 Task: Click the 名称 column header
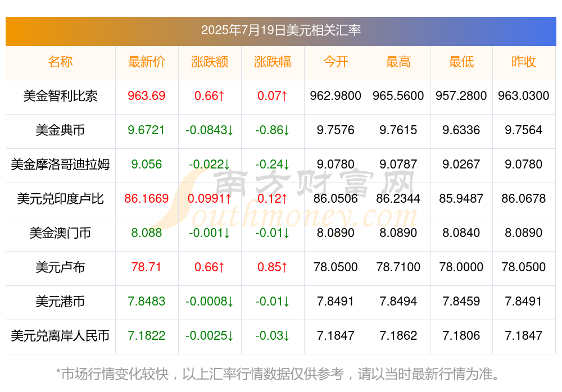pos(60,62)
